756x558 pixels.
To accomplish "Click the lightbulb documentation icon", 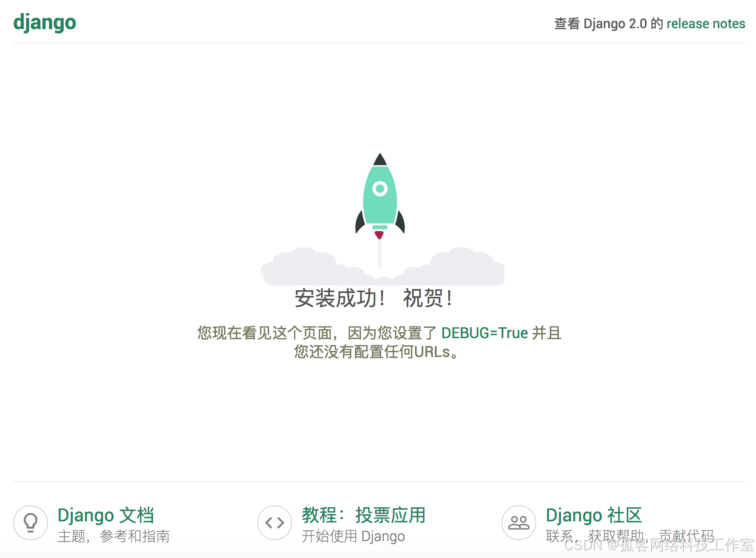I will coord(31,523).
